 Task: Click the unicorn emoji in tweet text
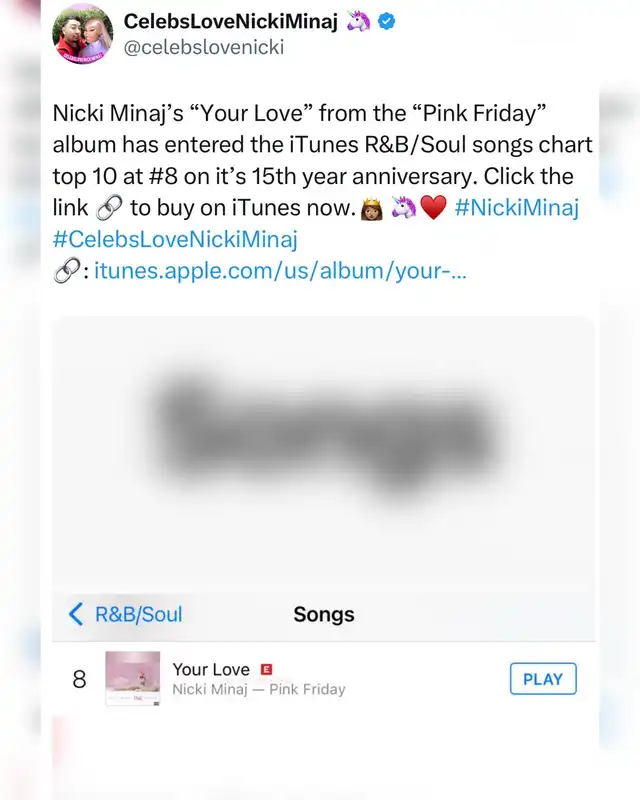[x=404, y=208]
